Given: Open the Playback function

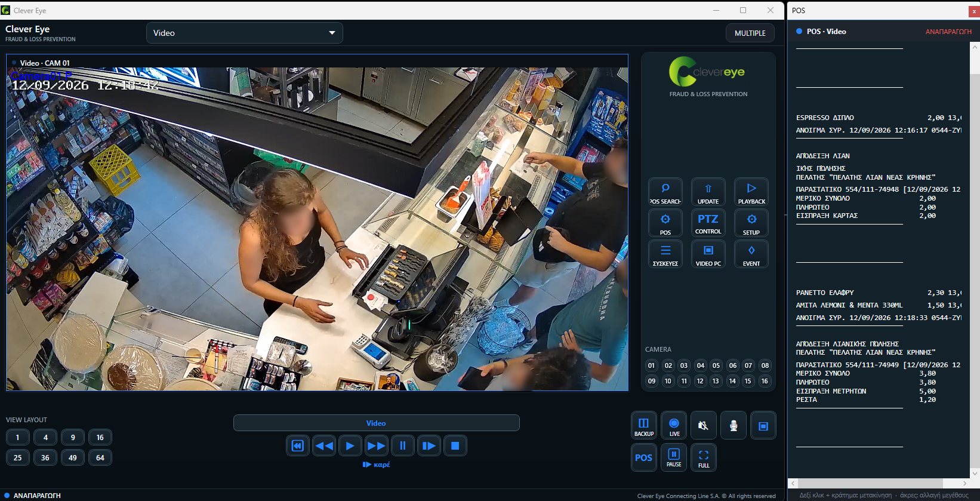Looking at the screenshot, I should (751, 192).
